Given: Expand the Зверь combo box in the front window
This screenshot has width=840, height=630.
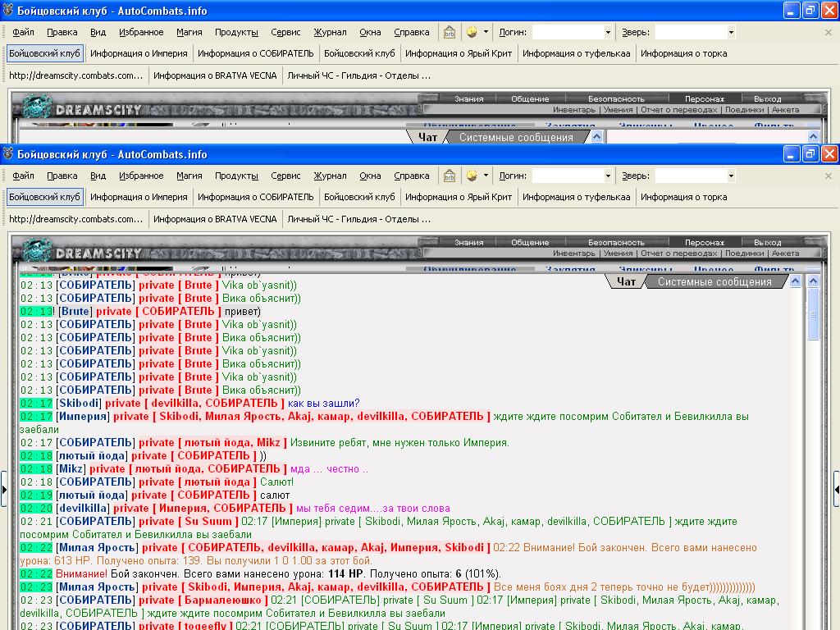Looking at the screenshot, I should [731, 176].
